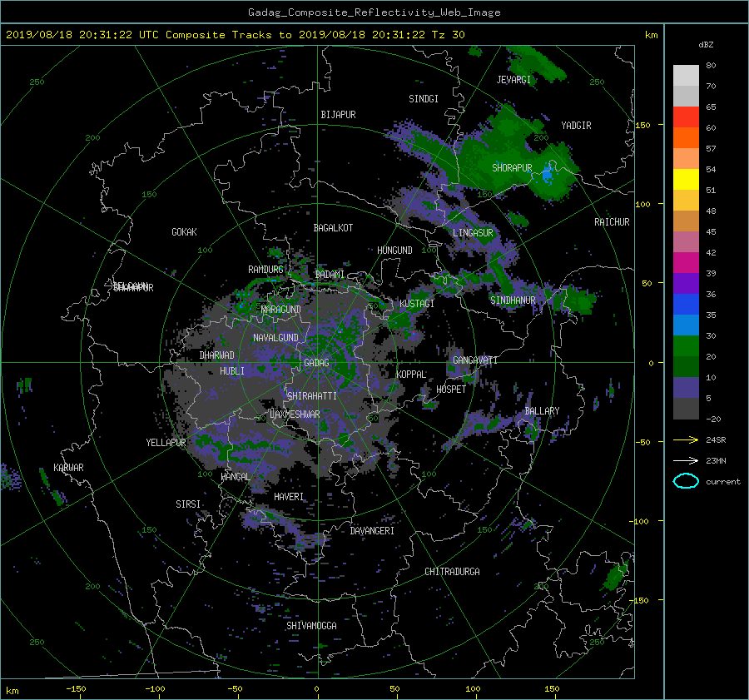Viewport: 749px width, 700px height.
Task: Click the BADAMI city label
Action: coord(330,275)
